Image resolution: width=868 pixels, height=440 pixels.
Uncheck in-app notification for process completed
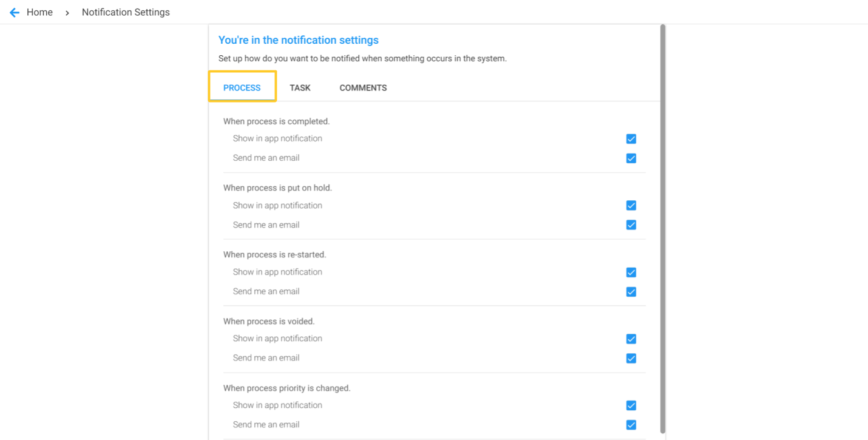[631, 139]
